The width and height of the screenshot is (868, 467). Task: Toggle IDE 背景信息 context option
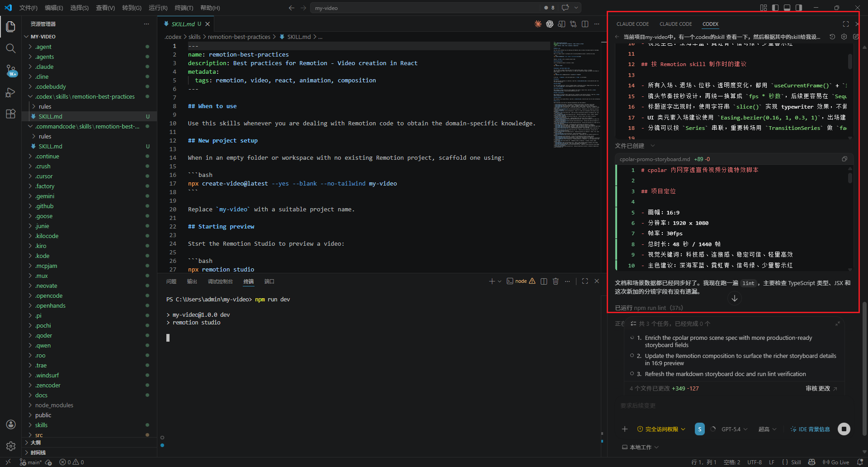click(810, 429)
